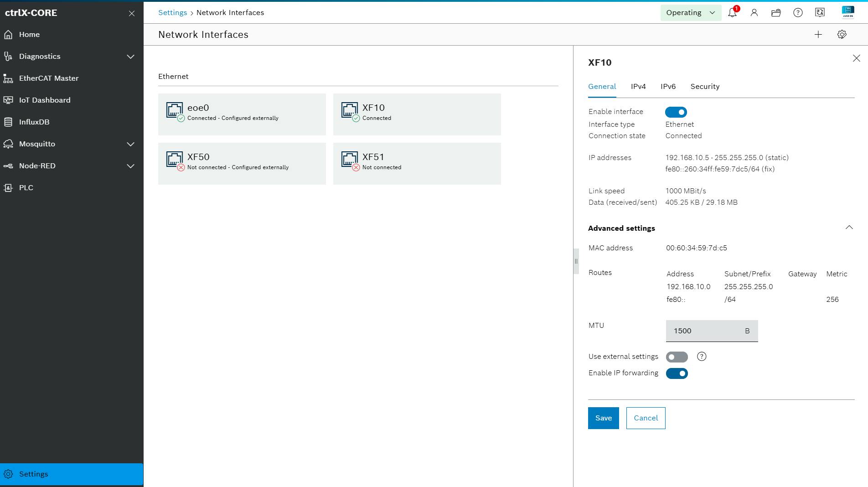
Task: Click the eoe0 ethernet port icon
Action: (175, 111)
